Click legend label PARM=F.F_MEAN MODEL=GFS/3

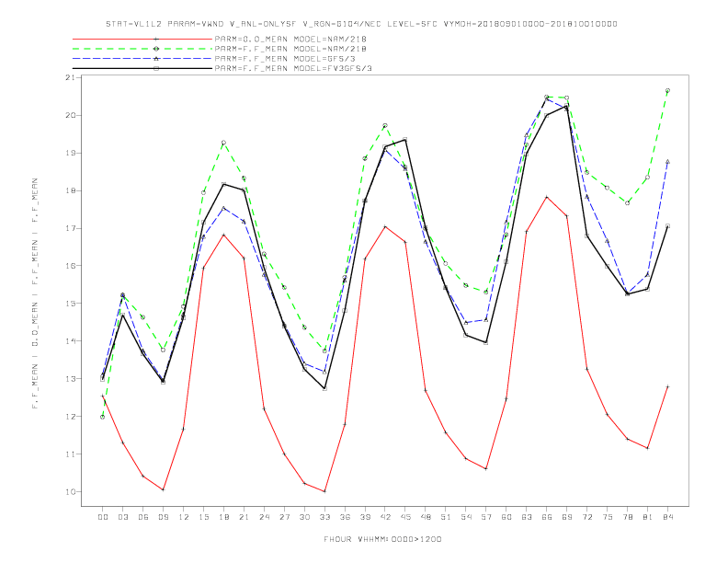(285, 59)
